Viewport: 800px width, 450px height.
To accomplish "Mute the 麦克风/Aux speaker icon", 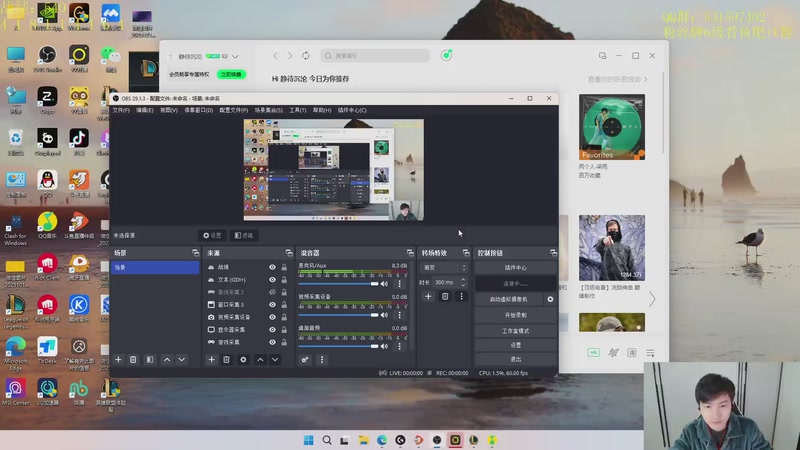I will (x=384, y=284).
